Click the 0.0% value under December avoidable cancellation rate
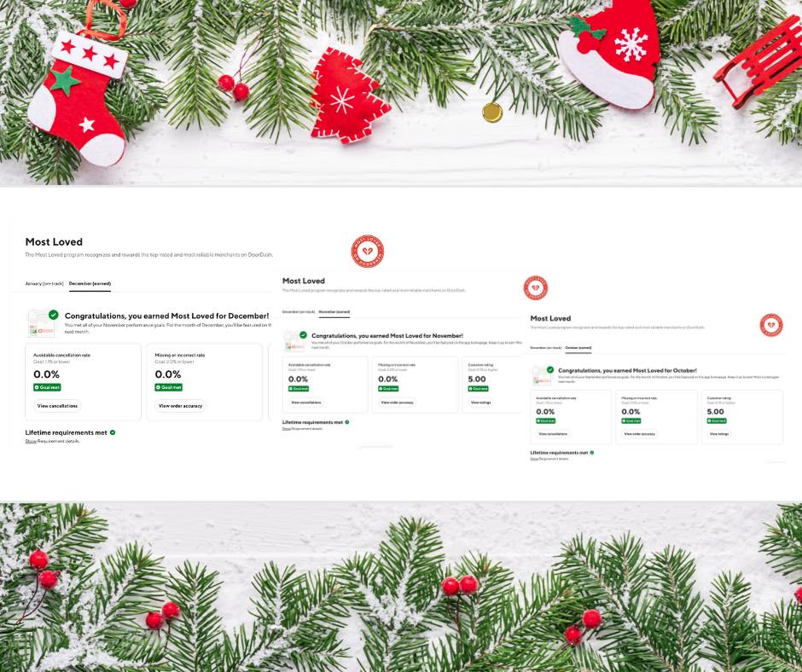The height and width of the screenshot is (672, 802). click(x=47, y=374)
